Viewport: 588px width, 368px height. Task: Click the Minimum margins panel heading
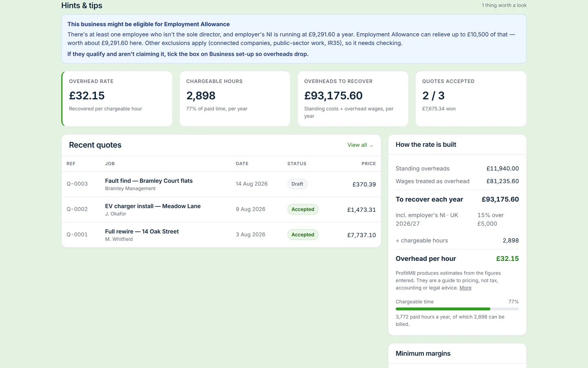(423, 354)
